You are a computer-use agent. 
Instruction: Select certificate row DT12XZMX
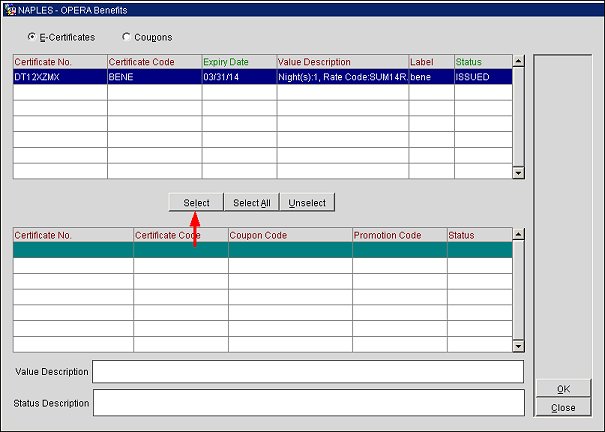(60, 77)
